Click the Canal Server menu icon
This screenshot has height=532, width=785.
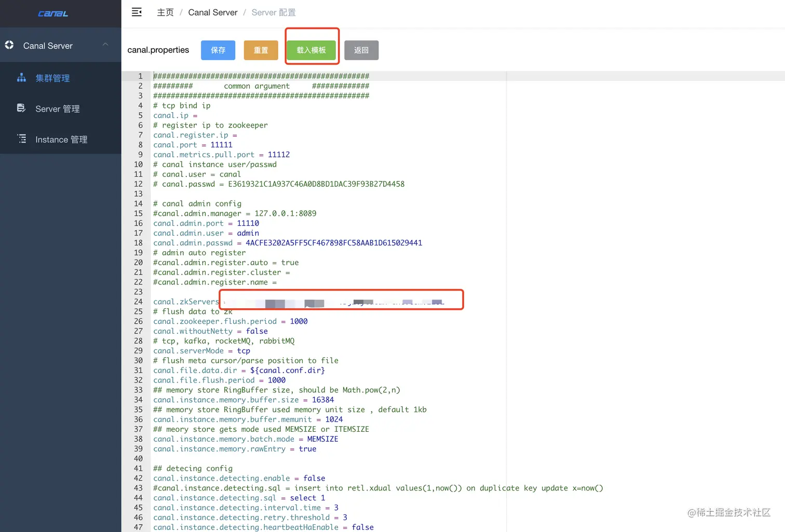tap(9, 45)
